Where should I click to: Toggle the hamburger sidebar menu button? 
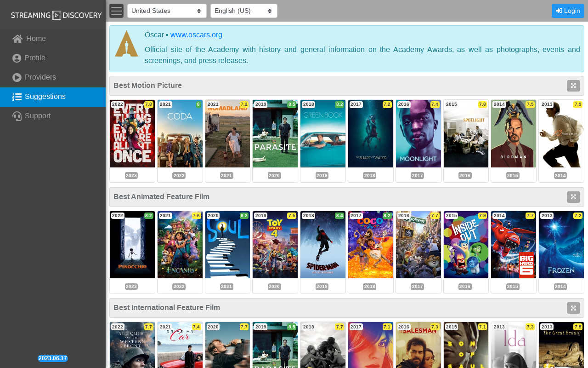[117, 11]
